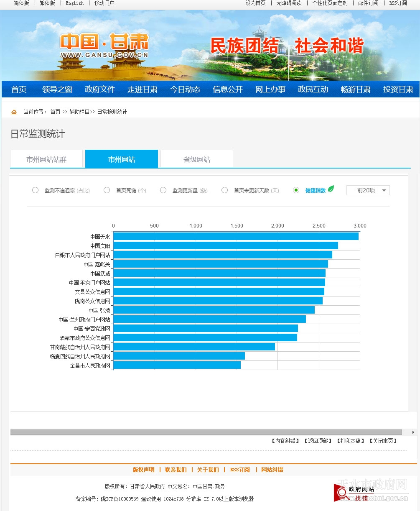Click the 简体版 link in the top bar

pos(22,3)
